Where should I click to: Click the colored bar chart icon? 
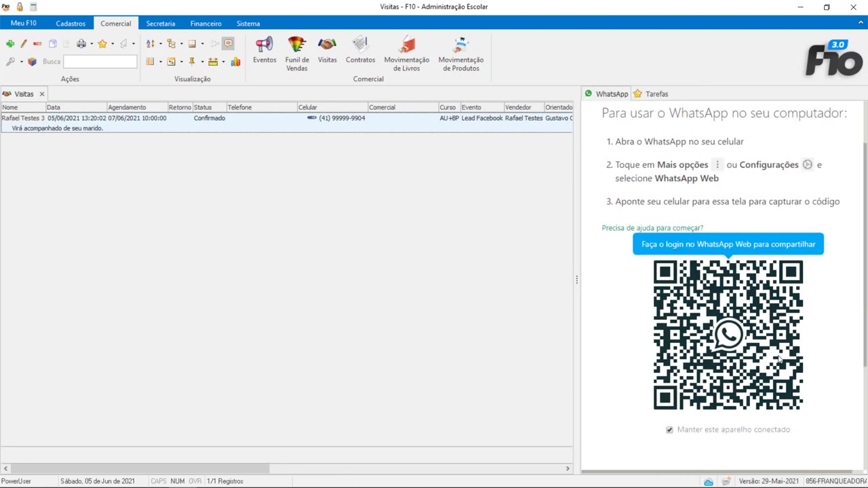pyautogui.click(x=235, y=62)
